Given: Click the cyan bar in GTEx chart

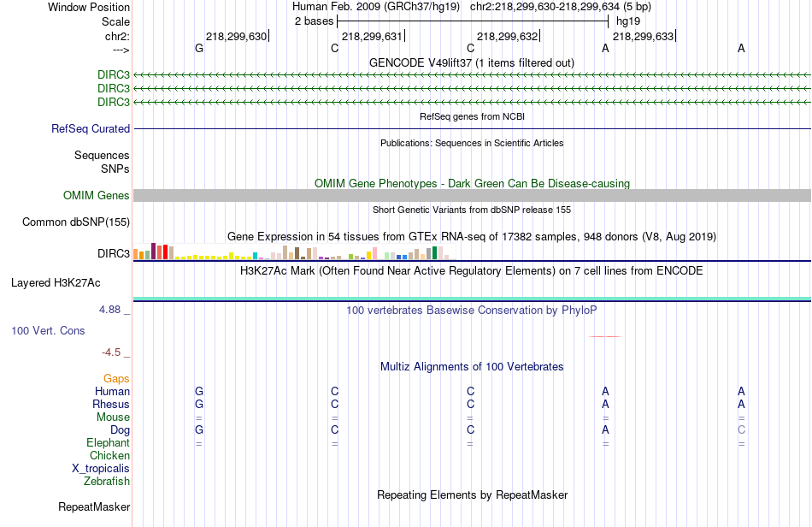Looking at the screenshot, I should point(256,256).
